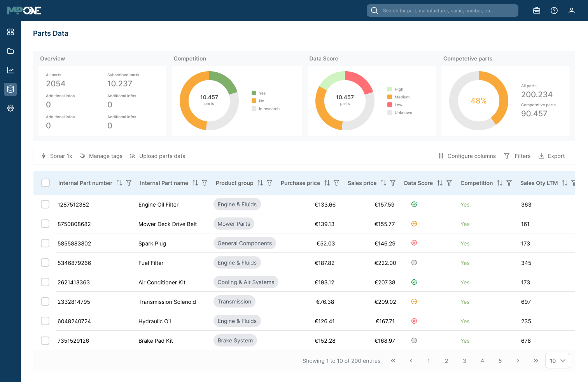Image resolution: width=588 pixels, height=382 pixels.
Task: Click the Export button
Action: 551,156
